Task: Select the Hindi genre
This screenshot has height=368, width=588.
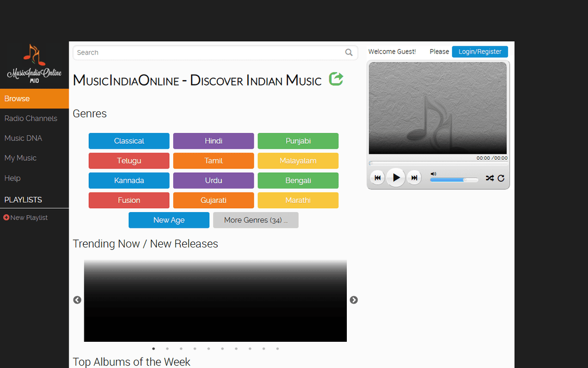Action: click(x=213, y=141)
